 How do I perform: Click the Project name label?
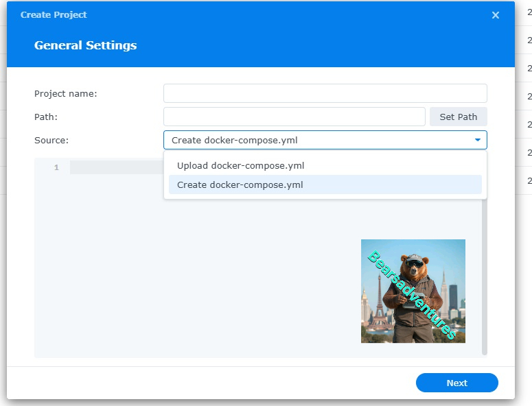pyautogui.click(x=66, y=93)
